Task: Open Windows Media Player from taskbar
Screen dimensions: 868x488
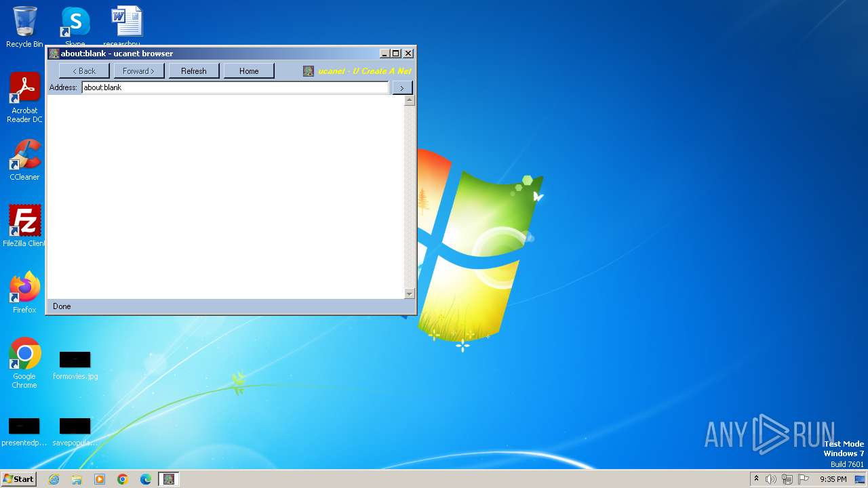Action: 100,479
